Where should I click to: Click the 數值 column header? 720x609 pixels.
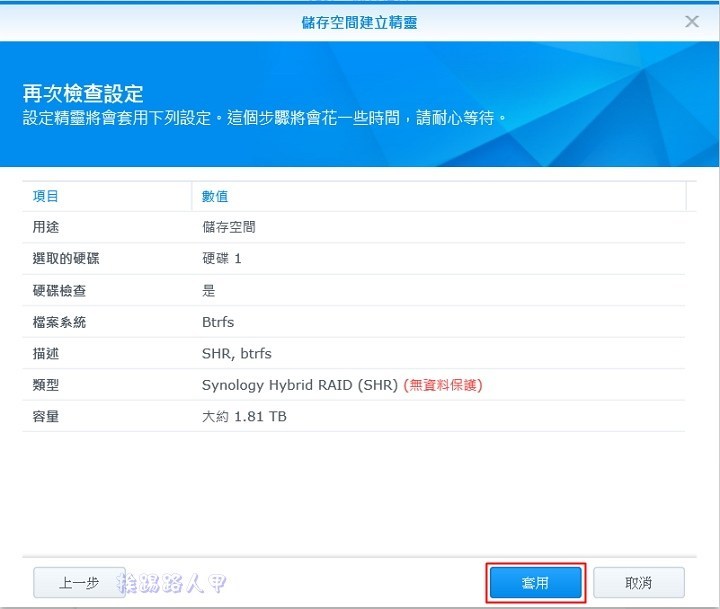coord(216,196)
